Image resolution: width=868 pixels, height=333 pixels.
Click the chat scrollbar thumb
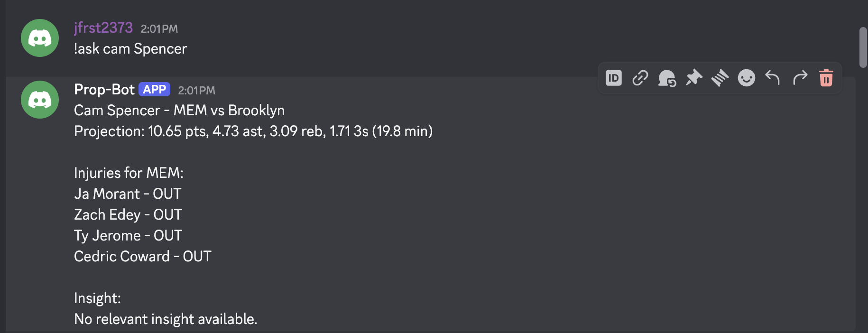[863, 47]
